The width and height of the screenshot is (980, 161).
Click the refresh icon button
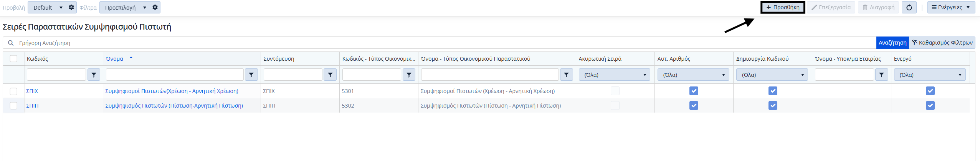point(909,7)
